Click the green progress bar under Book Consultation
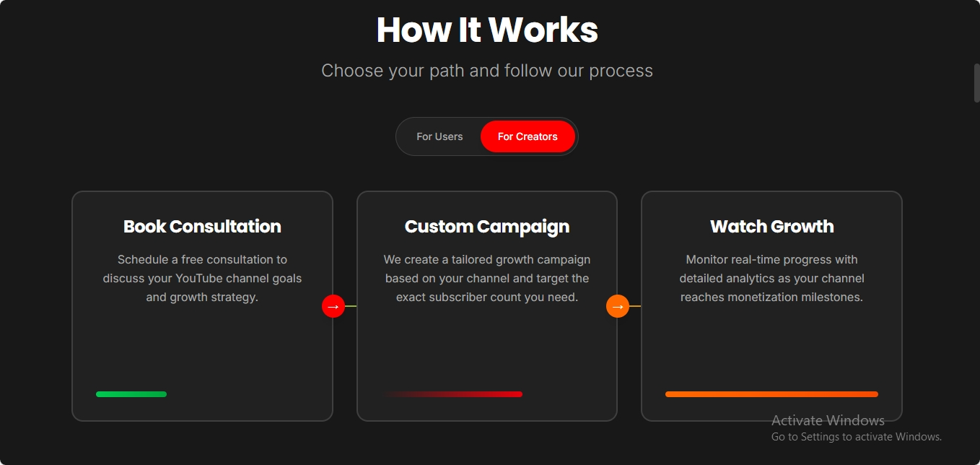Screen dimensions: 980x465 (131, 394)
